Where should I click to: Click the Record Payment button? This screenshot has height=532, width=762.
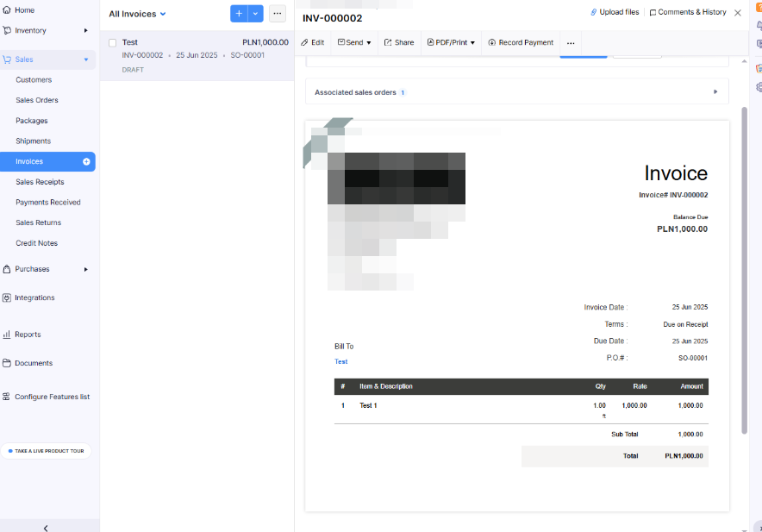tap(521, 41)
